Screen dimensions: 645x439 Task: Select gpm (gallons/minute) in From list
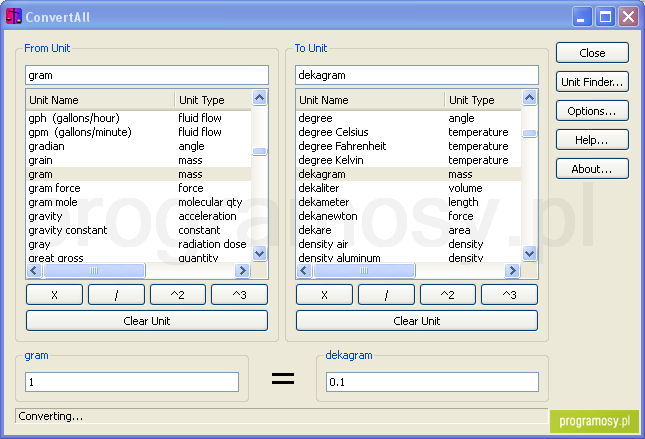139,132
